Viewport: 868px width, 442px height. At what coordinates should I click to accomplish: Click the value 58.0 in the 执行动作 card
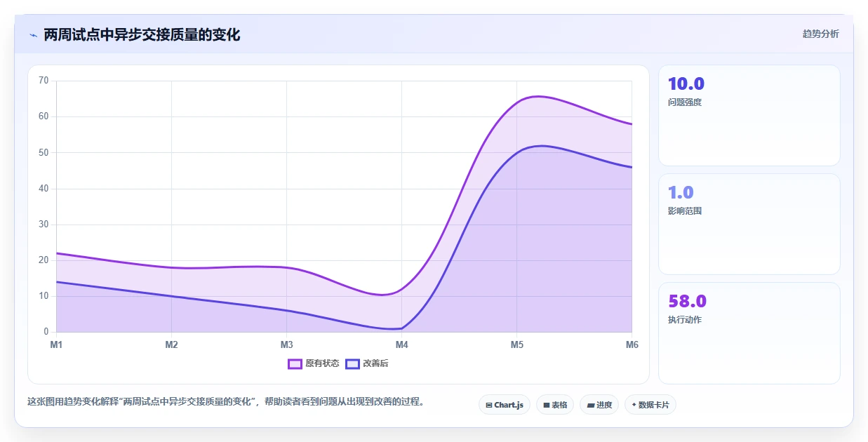(687, 302)
